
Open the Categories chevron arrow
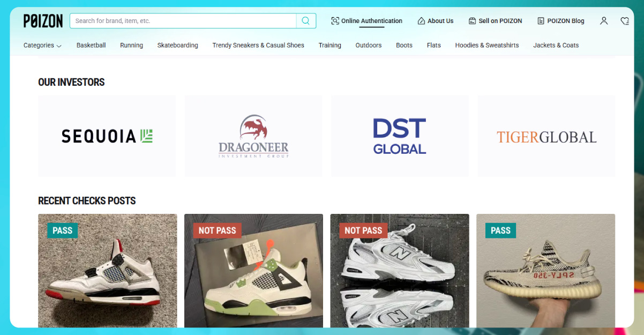(58, 46)
